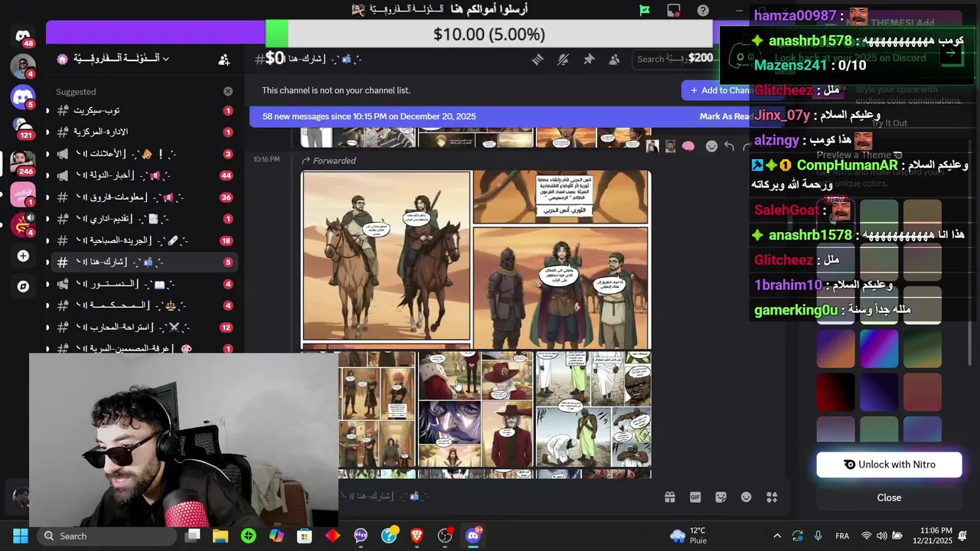Select the dark blue theme swatch
The image size is (980, 551).
879,392
